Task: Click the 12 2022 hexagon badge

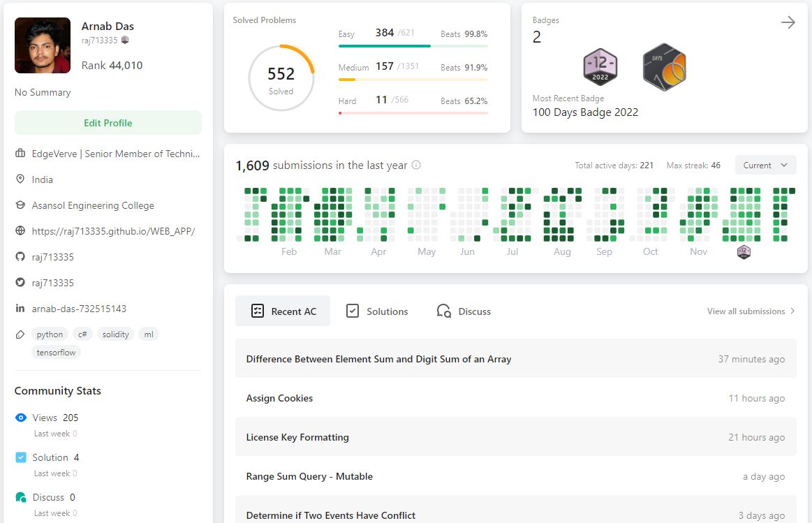Action: [x=600, y=67]
